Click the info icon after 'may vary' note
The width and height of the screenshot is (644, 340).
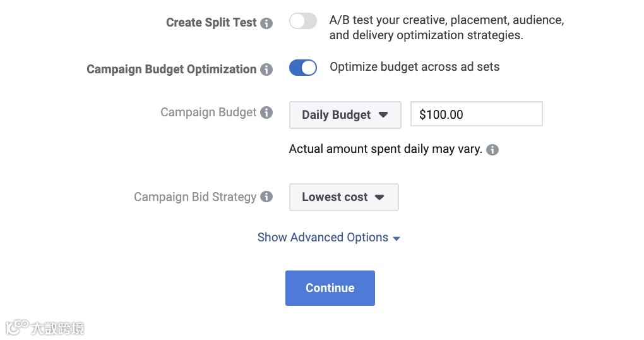[x=492, y=150]
